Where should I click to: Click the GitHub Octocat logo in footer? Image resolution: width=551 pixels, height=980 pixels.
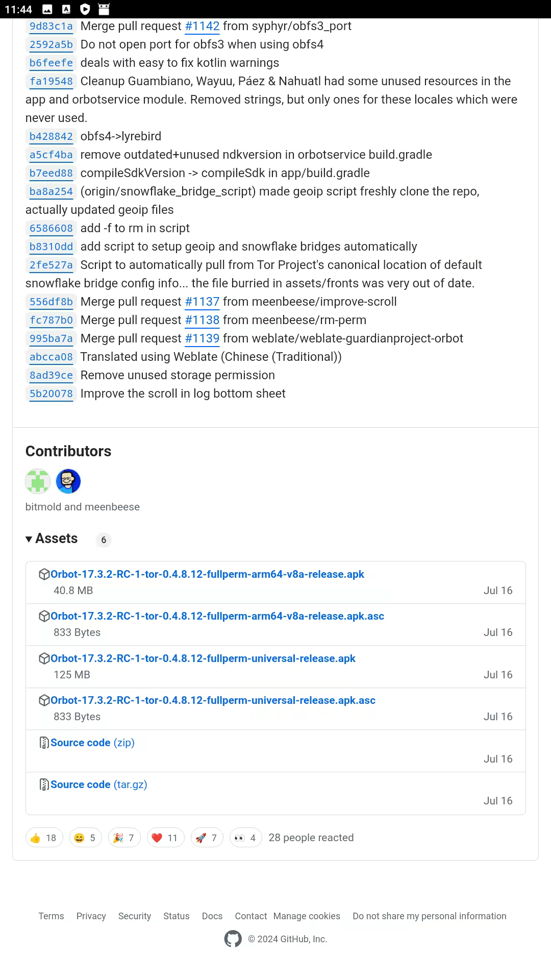234,939
